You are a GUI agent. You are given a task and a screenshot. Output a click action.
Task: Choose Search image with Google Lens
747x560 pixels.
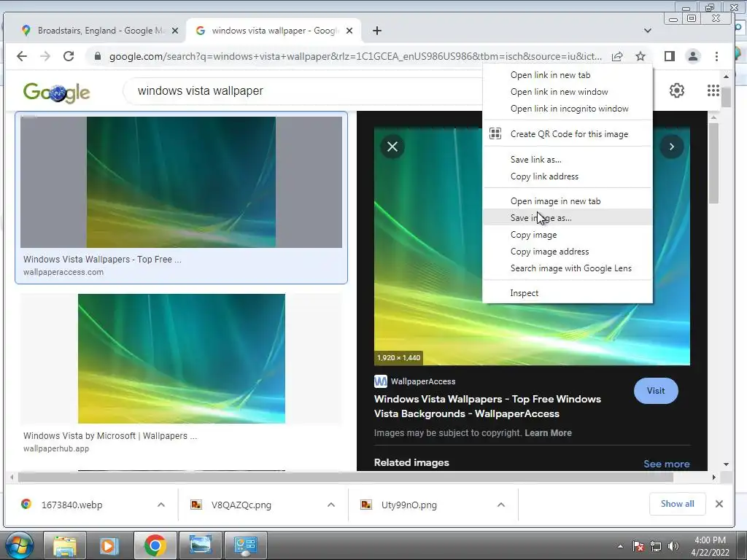568,268
